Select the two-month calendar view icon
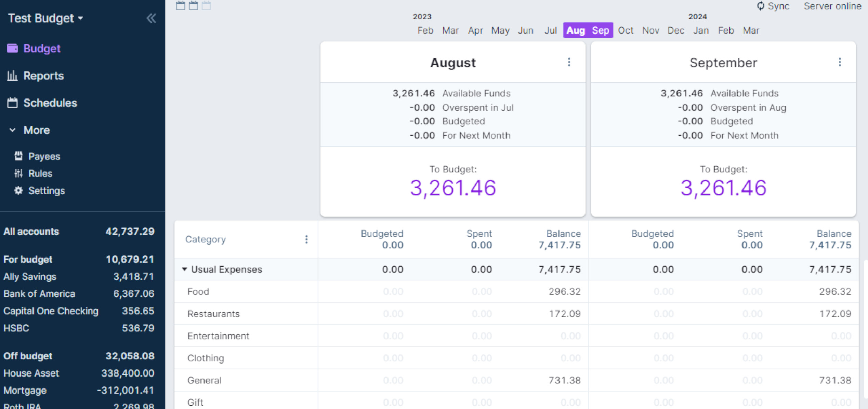This screenshot has width=868, height=409. pos(194,5)
